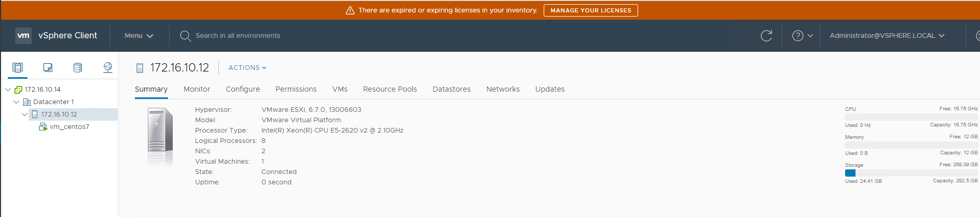980x217 pixels.
Task: Click the vm logo in header
Action: pyautogui.click(x=23, y=35)
